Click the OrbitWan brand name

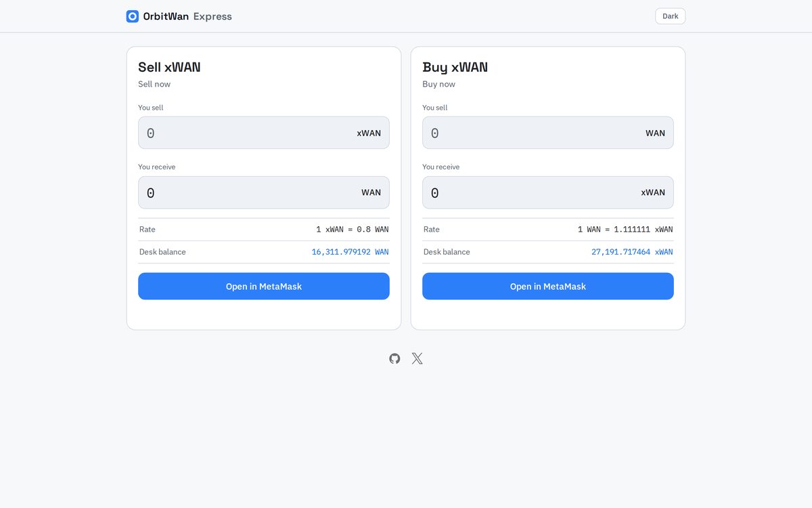tap(166, 16)
